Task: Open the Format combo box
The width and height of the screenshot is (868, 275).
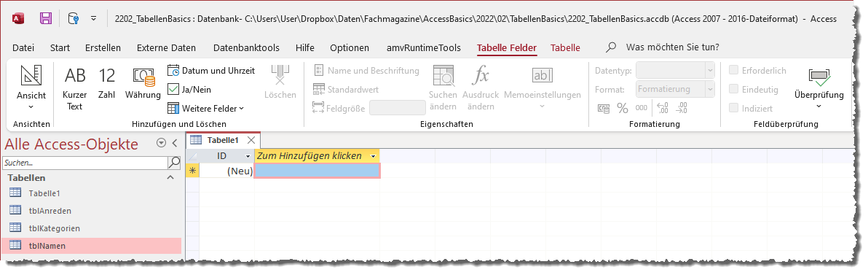Action: tap(675, 89)
